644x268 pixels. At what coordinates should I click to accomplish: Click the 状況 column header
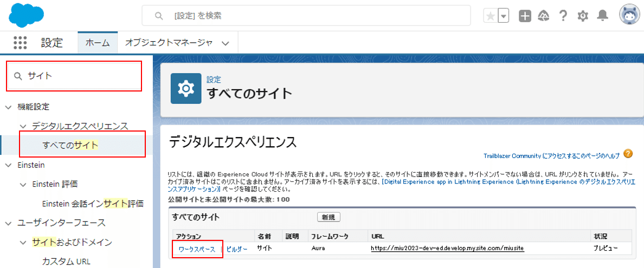[600, 237]
